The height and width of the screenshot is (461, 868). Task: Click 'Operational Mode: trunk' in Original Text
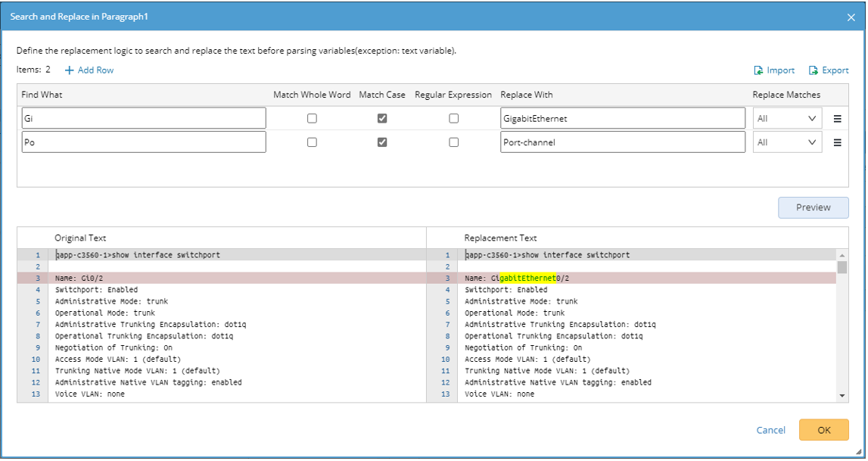[x=105, y=313]
